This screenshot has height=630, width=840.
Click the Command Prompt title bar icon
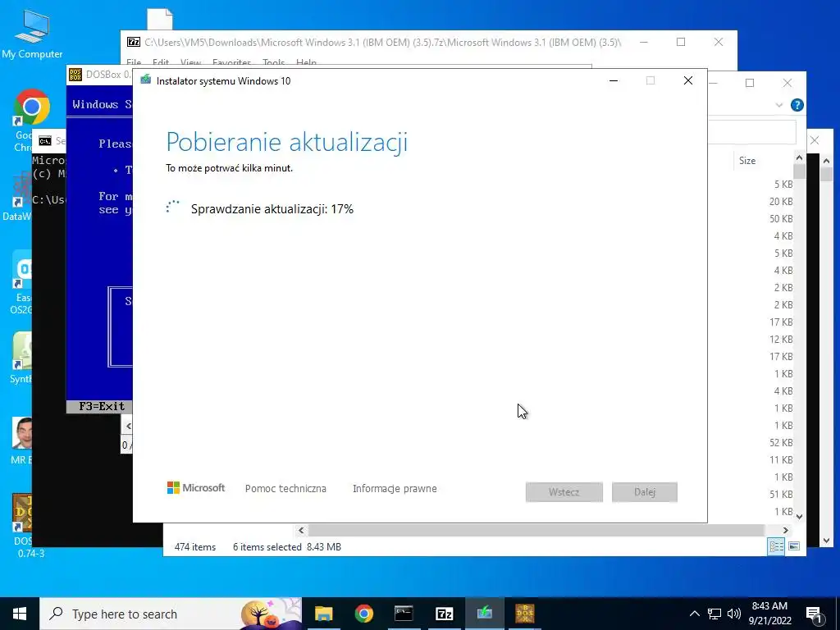45,141
